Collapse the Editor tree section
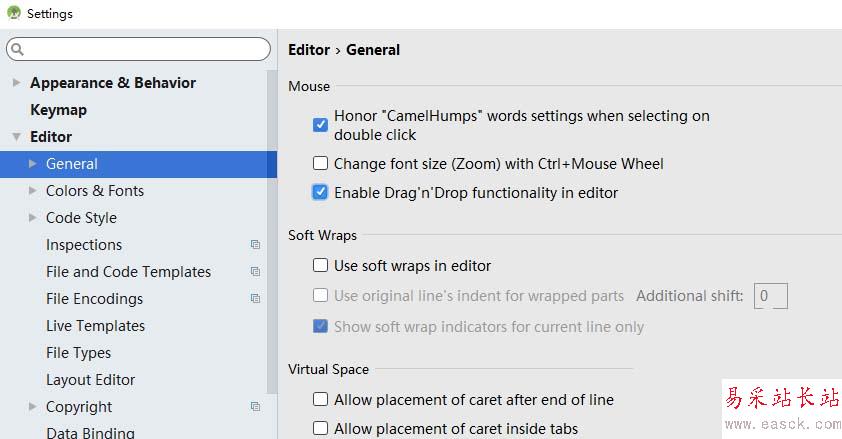 coord(15,137)
